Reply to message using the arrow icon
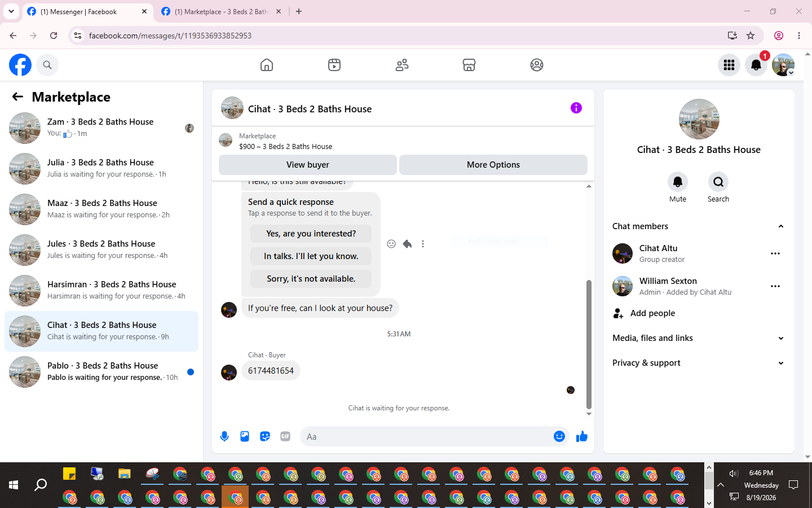812x508 pixels. 407,244
